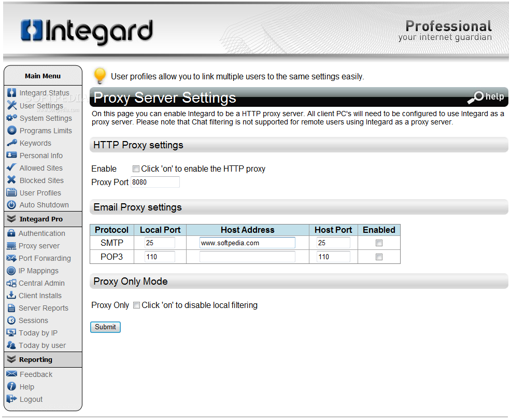
Task: Tick the POP3 Enabled checkbox
Action: (x=379, y=257)
